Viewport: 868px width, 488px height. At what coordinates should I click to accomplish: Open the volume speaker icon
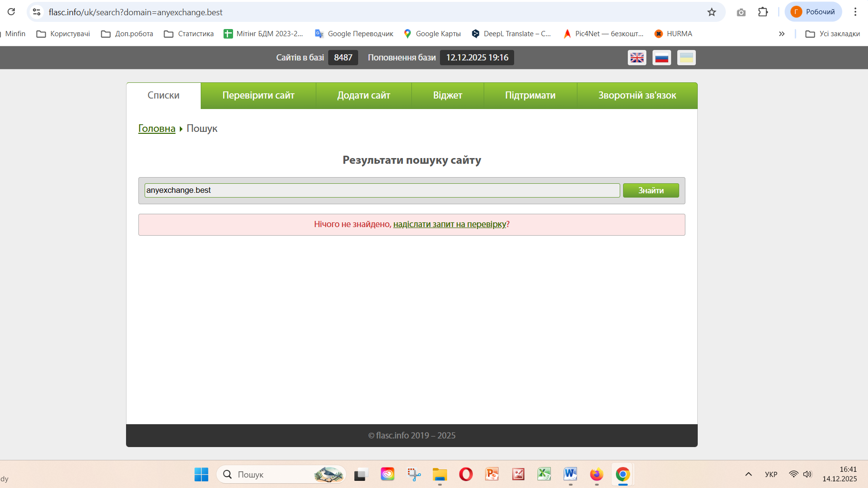click(x=807, y=474)
